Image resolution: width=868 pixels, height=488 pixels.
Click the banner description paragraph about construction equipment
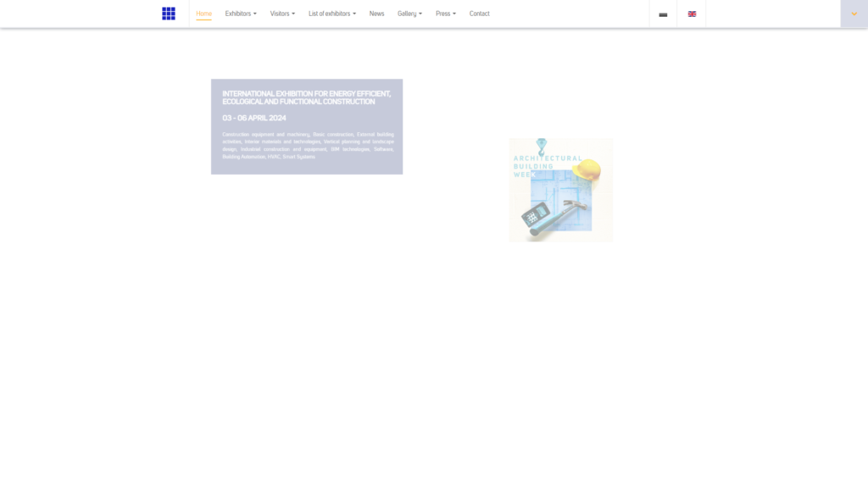pyautogui.click(x=308, y=145)
